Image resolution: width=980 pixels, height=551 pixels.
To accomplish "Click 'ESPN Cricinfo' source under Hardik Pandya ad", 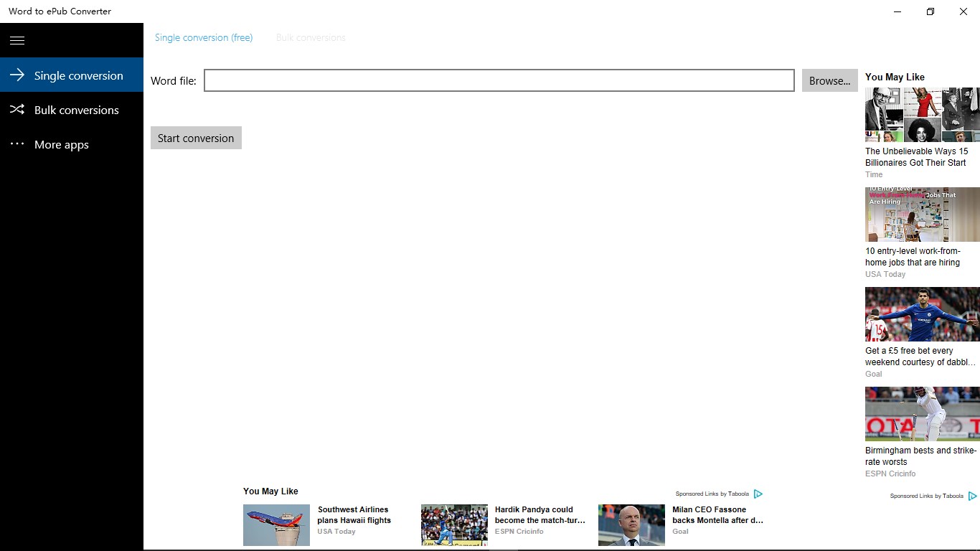I will [519, 532].
